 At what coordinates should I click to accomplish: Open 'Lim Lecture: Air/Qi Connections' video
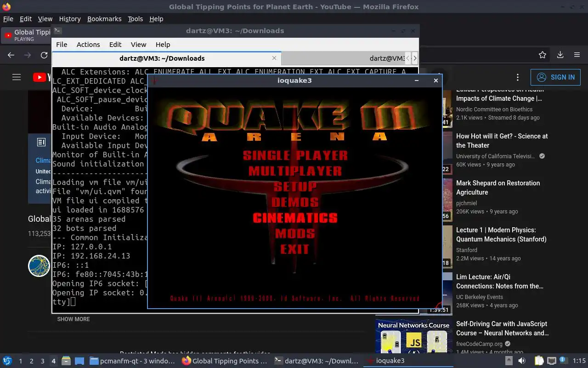(x=500, y=282)
